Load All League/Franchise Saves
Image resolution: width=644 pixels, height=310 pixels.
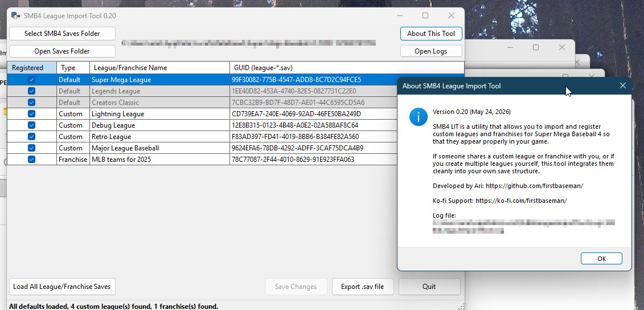(x=62, y=287)
